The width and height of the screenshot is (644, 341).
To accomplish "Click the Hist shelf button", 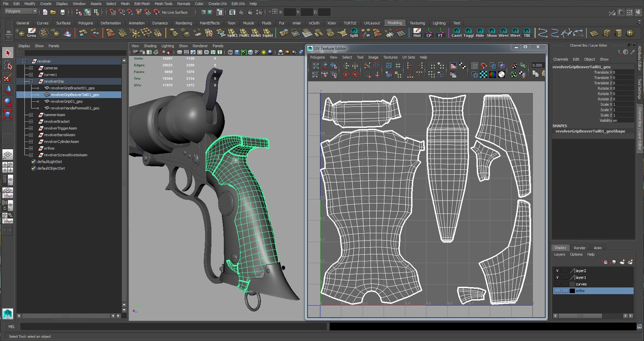I will click(417, 33).
